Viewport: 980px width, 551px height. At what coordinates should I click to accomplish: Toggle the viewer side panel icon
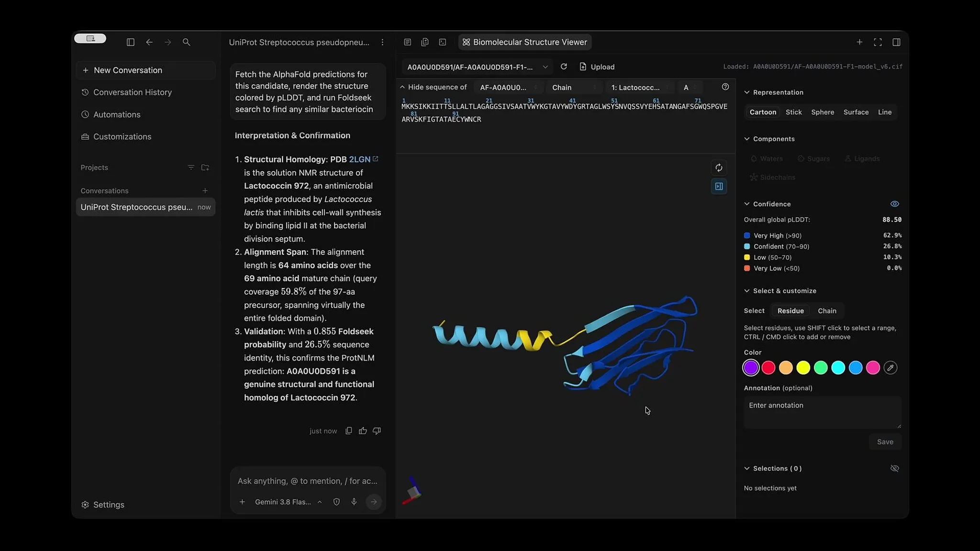click(719, 186)
